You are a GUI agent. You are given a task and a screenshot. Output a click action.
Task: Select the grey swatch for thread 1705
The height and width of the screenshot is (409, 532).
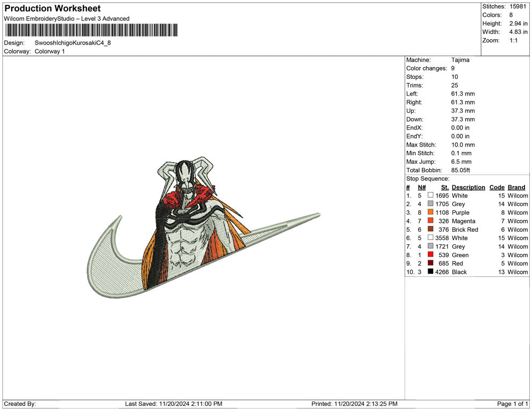(430, 204)
